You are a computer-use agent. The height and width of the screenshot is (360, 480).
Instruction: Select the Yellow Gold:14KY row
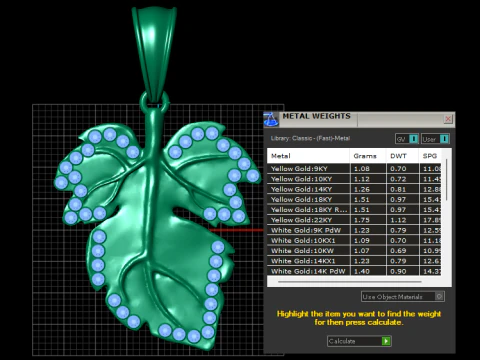click(354, 189)
